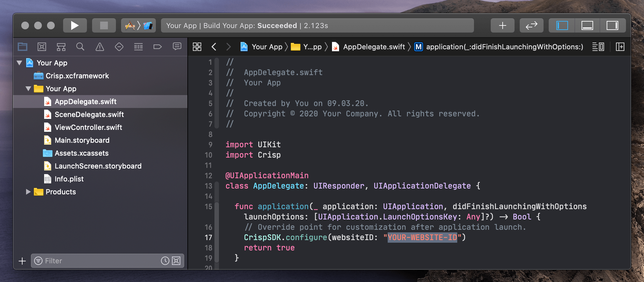The image size is (644, 282).
Task: Toggle the right inspector panel
Action: pyautogui.click(x=612, y=25)
